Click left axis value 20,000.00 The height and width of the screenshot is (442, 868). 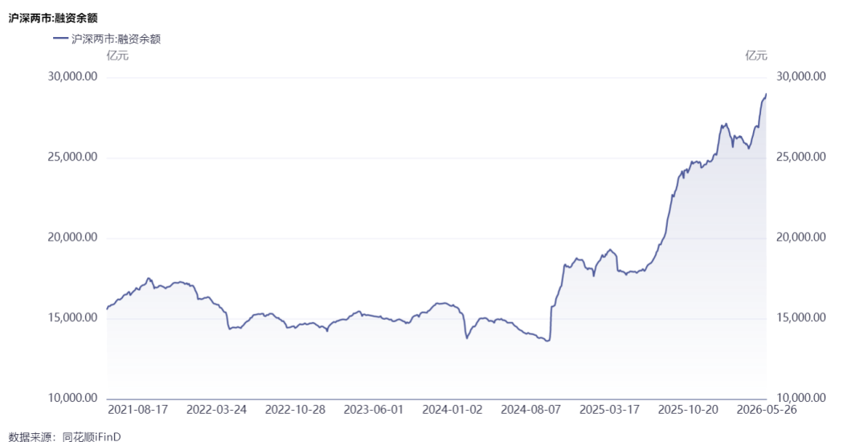click(x=72, y=237)
